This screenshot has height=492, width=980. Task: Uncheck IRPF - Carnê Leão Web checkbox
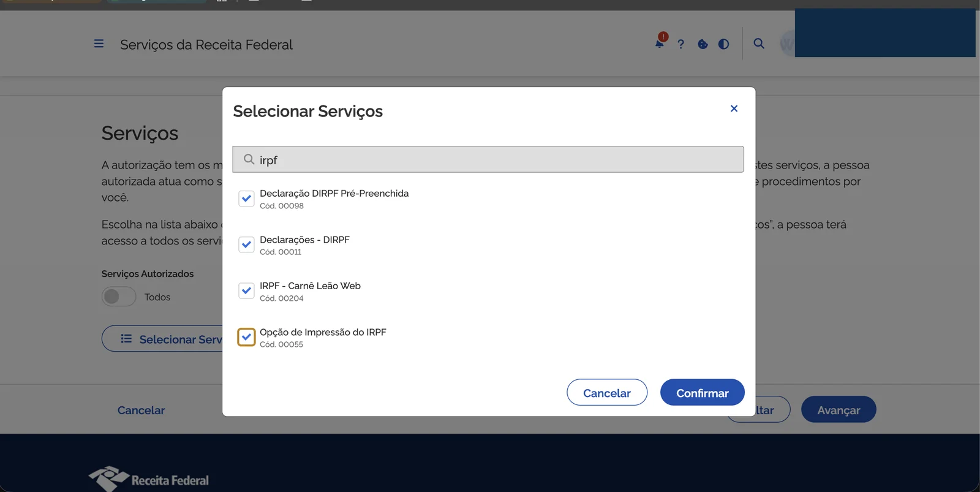pos(246,290)
